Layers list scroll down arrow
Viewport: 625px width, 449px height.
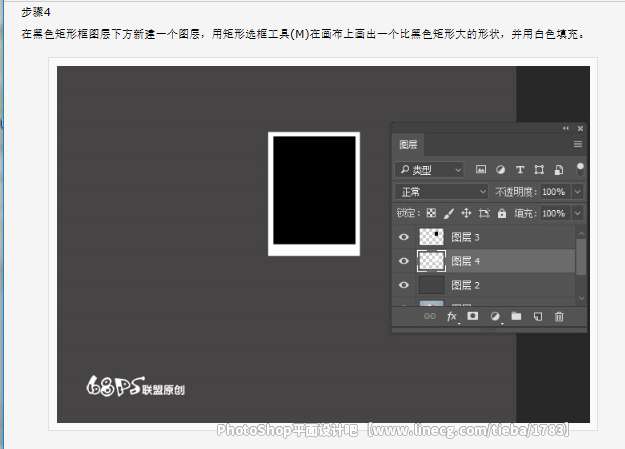[x=581, y=298]
